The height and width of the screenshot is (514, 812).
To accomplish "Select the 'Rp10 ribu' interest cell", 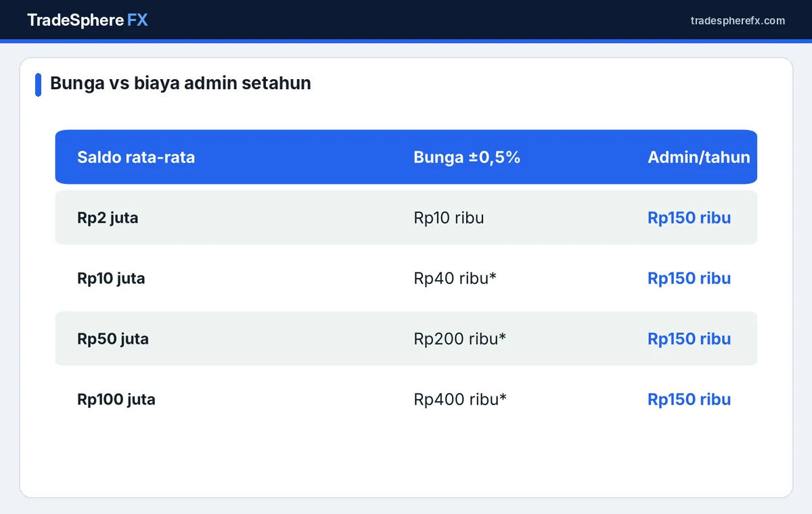I will pos(449,218).
